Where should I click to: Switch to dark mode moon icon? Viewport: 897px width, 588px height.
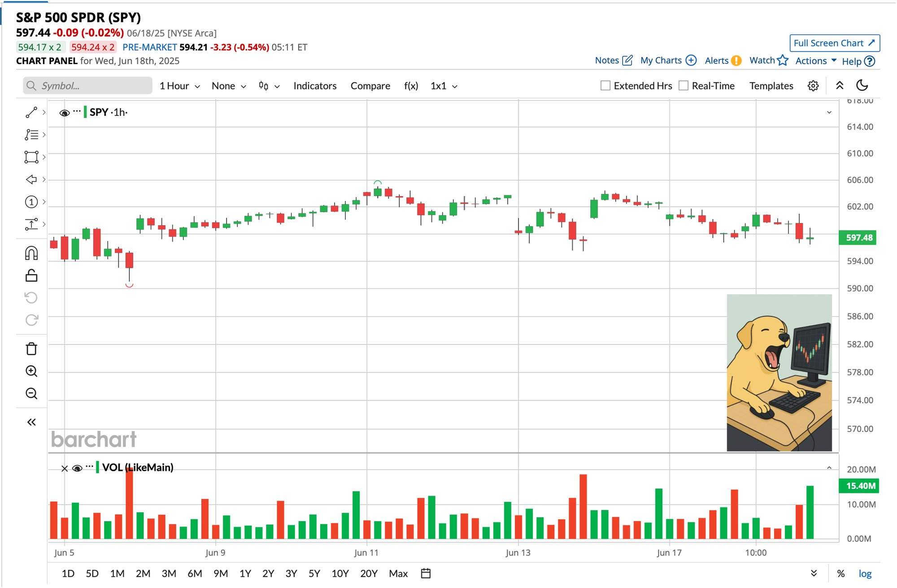(x=862, y=85)
